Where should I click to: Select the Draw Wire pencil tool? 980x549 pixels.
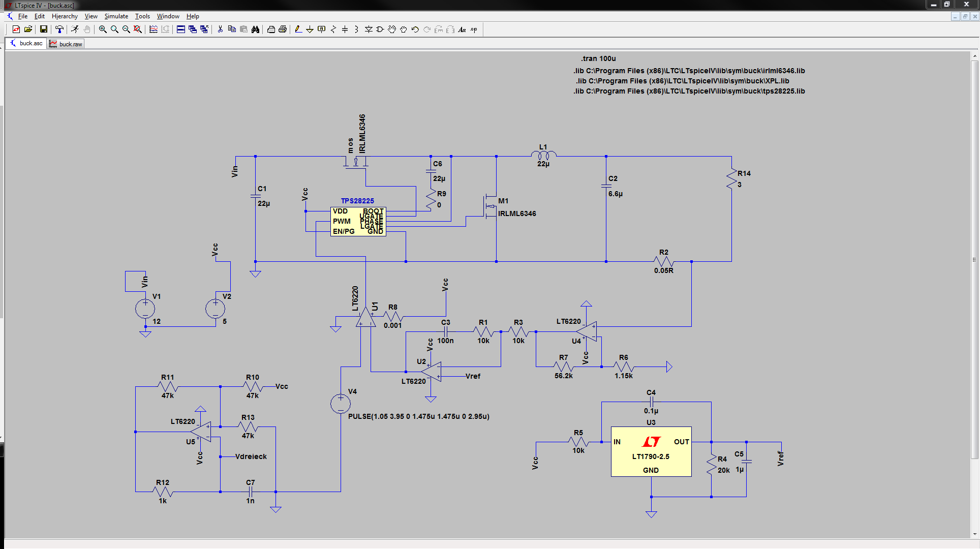click(x=298, y=29)
